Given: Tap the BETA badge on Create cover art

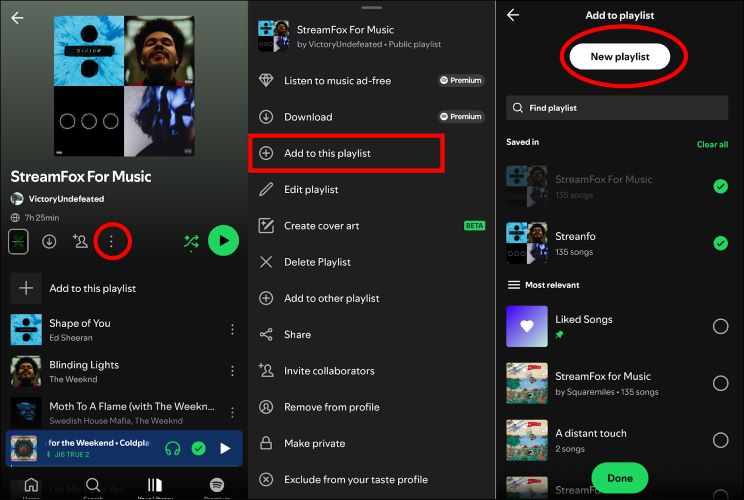Looking at the screenshot, I should tap(474, 226).
